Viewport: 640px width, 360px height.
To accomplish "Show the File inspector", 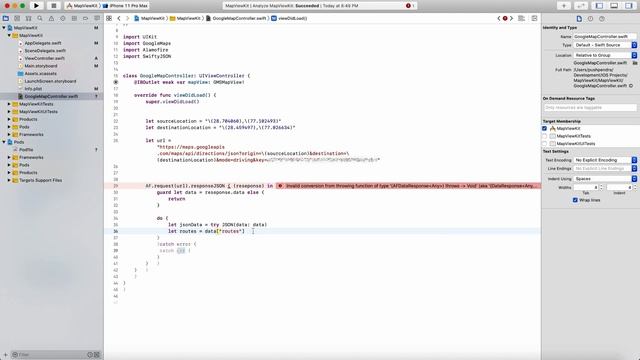I will [x=579, y=19].
